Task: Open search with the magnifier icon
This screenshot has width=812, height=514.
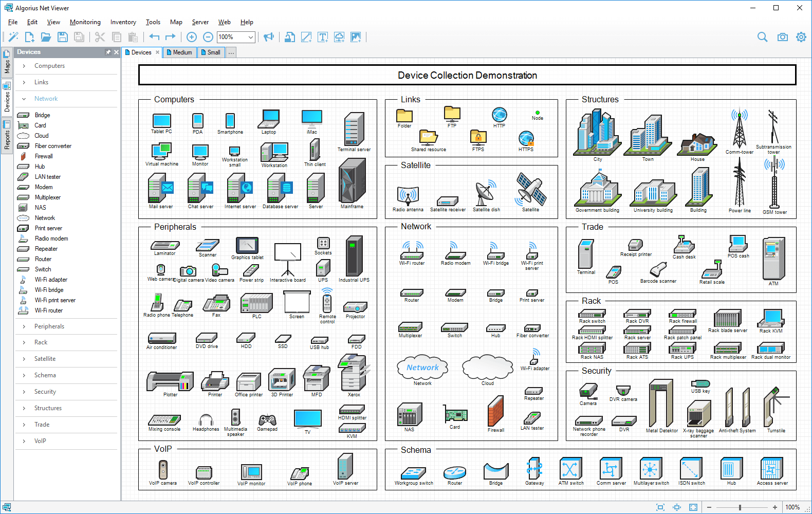Action: coord(763,37)
